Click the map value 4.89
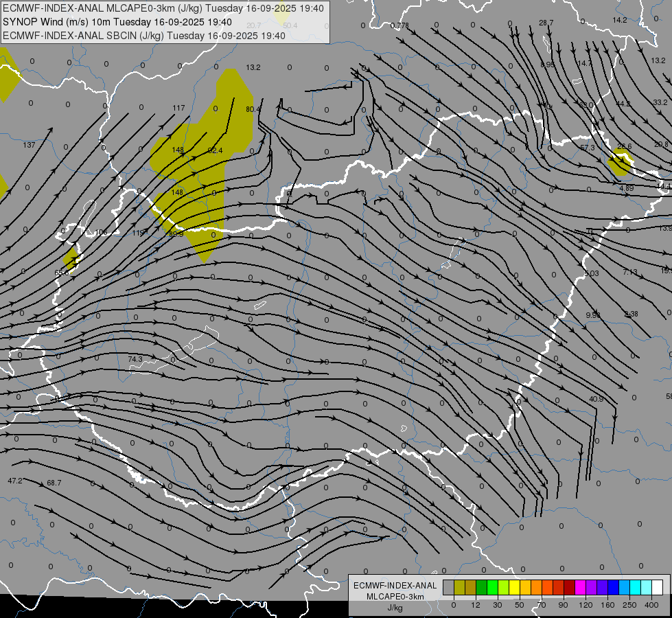672x618 pixels. click(x=627, y=188)
